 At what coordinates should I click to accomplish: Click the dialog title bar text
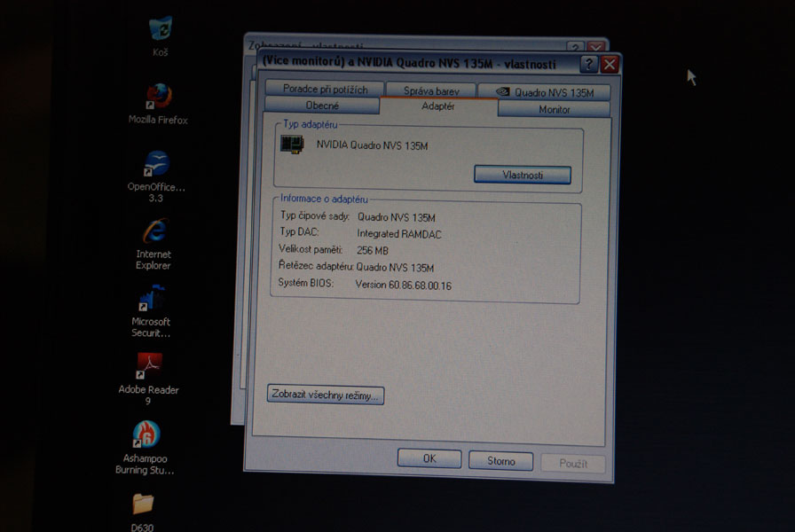click(409, 63)
